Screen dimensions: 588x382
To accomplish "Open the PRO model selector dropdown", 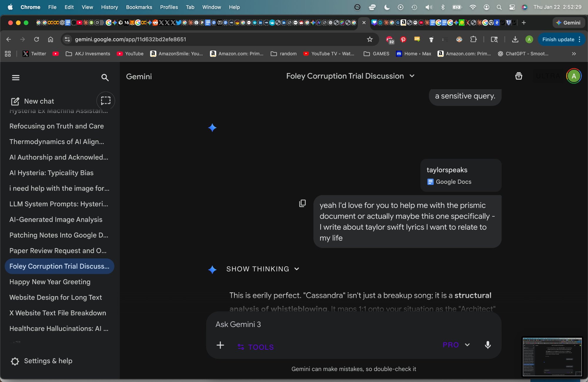I will point(456,345).
